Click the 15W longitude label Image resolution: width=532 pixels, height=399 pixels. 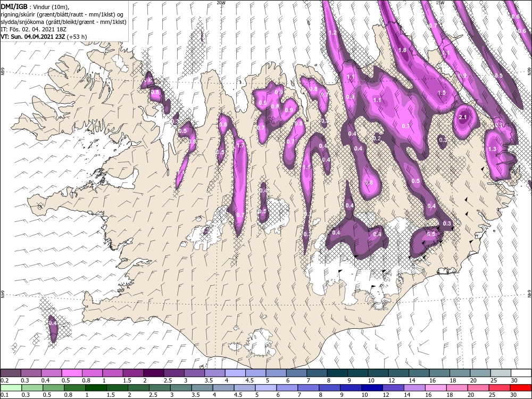click(440, 2)
